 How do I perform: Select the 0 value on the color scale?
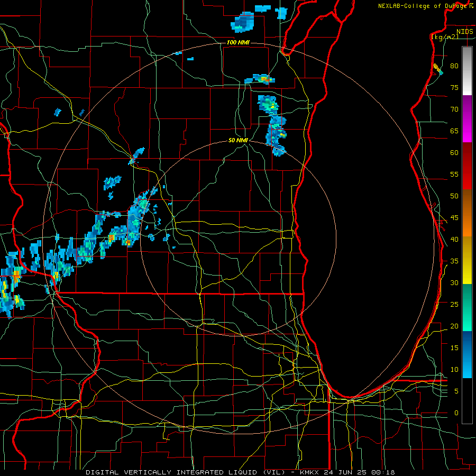(456, 413)
